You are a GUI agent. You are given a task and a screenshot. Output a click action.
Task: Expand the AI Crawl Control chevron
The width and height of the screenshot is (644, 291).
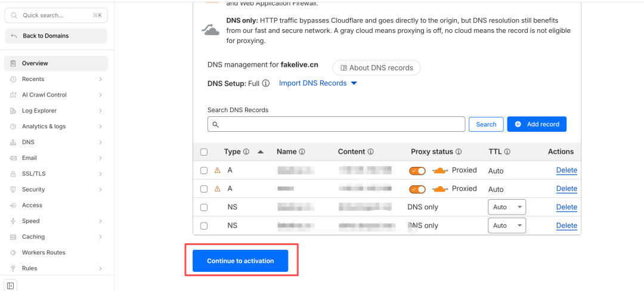pyautogui.click(x=100, y=95)
